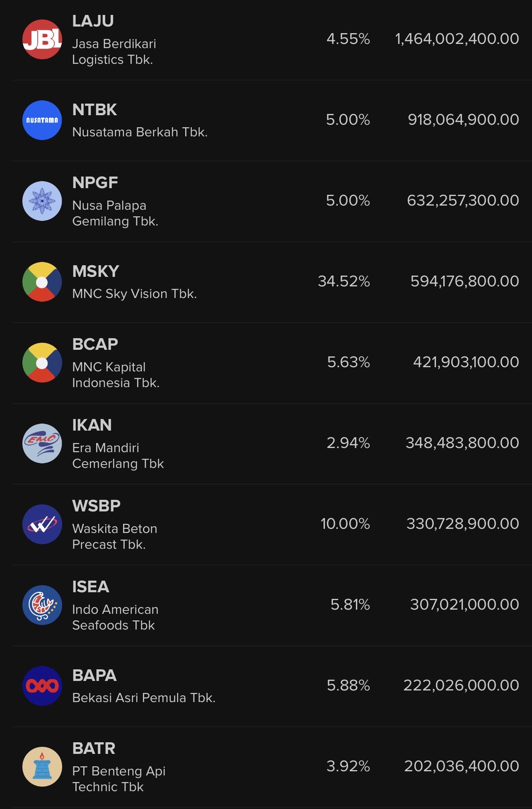532x809 pixels.
Task: Tap value 421,903,100.00 for BCAP
Action: (x=466, y=362)
